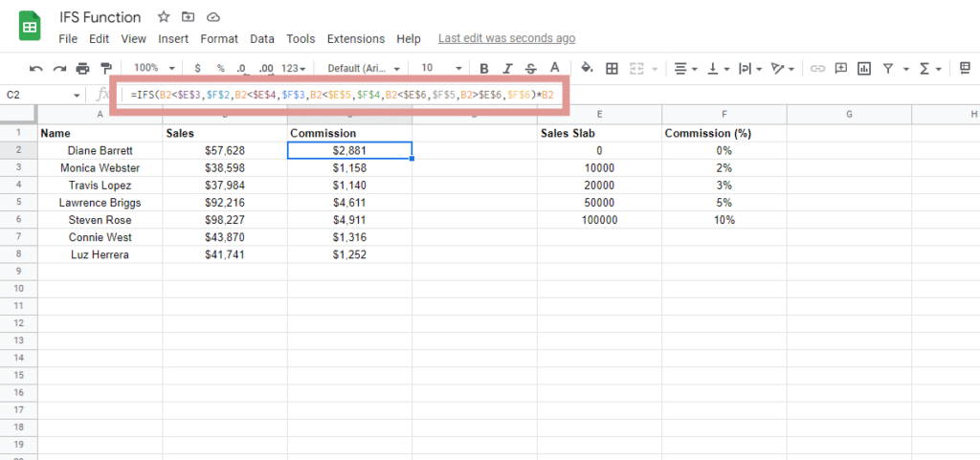Select the row 9 header
Screen dimensions: 980x460
pos(18,272)
